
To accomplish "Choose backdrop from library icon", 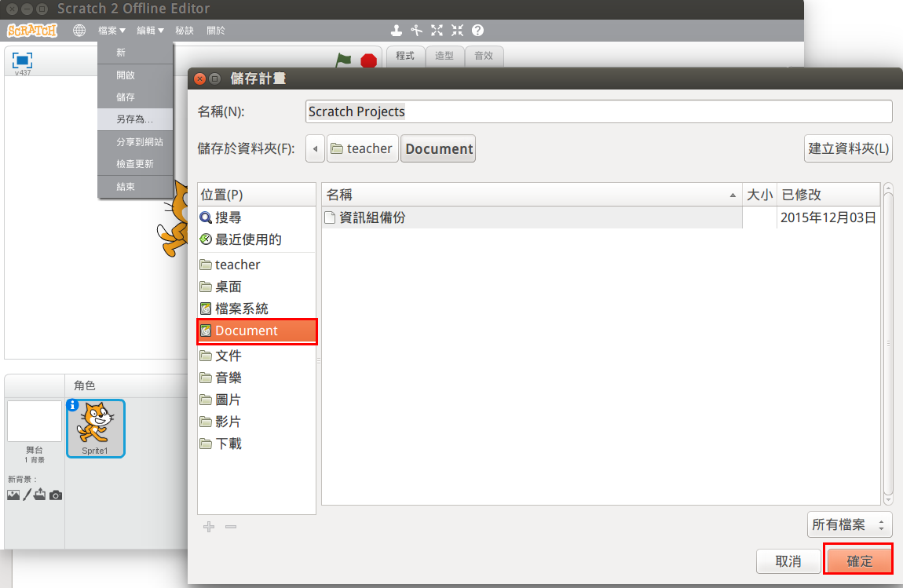I will coord(13,495).
